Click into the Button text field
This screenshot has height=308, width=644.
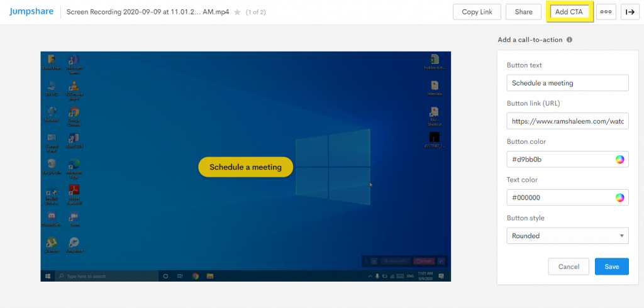click(567, 83)
